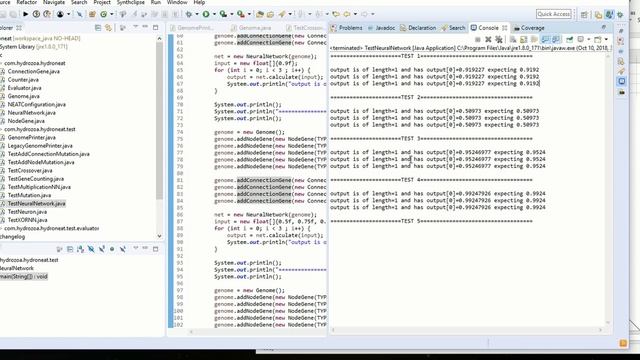The height and width of the screenshot is (360, 640).
Task: Click the console horizontal scrollbar
Action: tap(467, 330)
